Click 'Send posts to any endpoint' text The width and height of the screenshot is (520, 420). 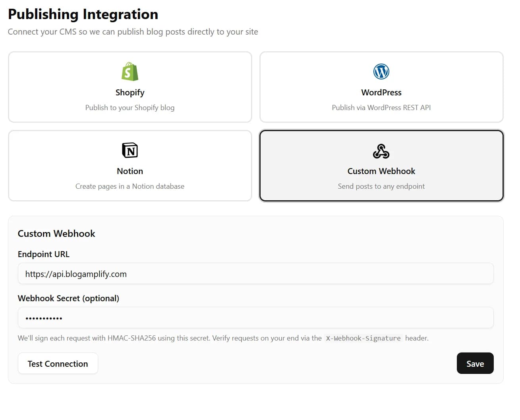[381, 186]
